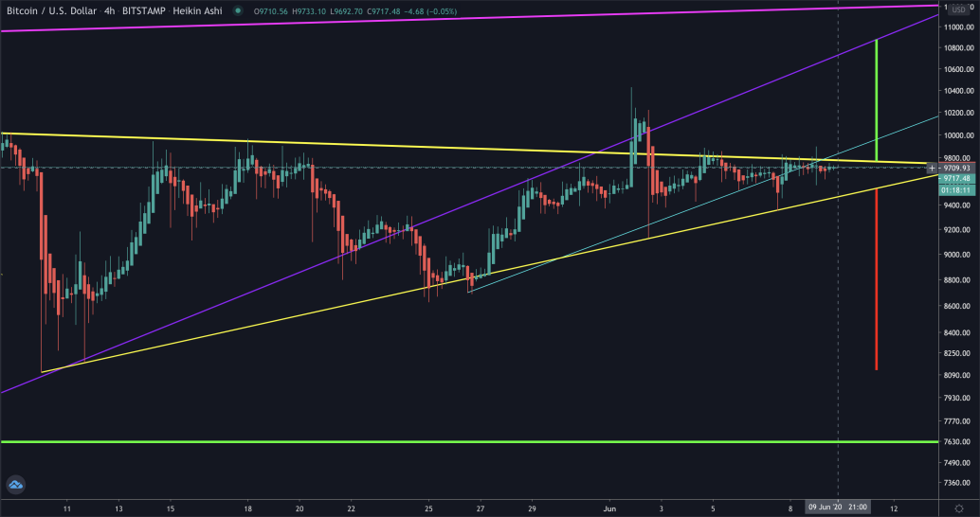This screenshot has height=517, width=980.
Task: Select the red vertical projection line
Action: pos(877,279)
